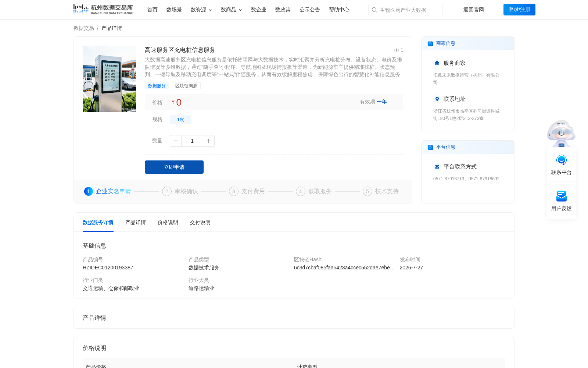
Task: Click step 5 circle 技术支持
Action: [367, 191]
